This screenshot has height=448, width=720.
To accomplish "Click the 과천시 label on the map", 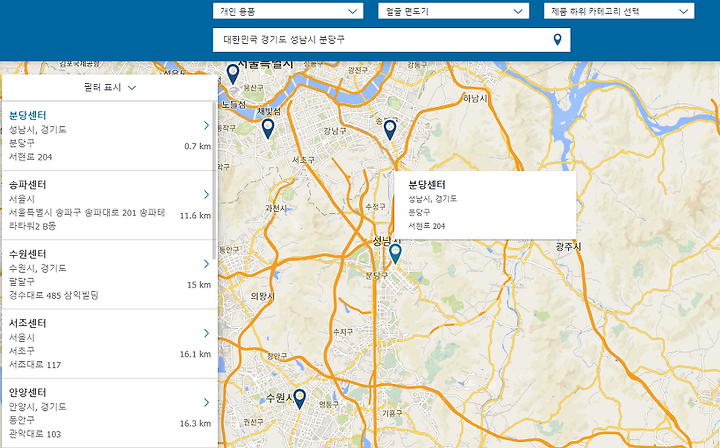I will pyautogui.click(x=276, y=208).
